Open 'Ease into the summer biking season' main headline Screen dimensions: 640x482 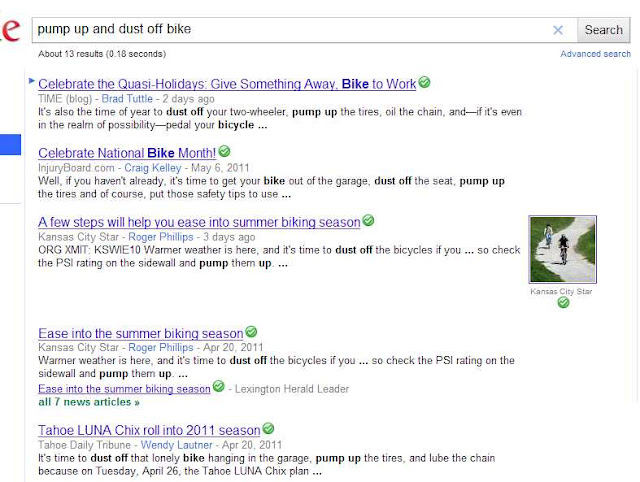tap(140, 333)
